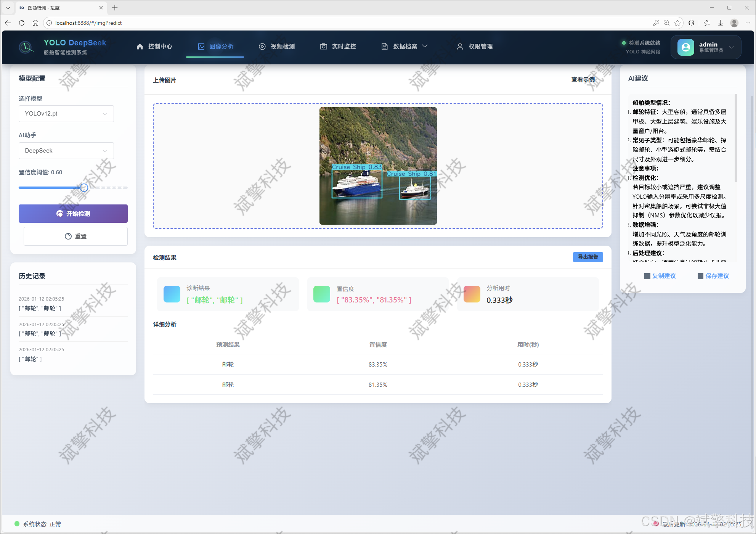Click the confidence threshold slider handle
This screenshot has width=756, height=534.
pyautogui.click(x=84, y=188)
